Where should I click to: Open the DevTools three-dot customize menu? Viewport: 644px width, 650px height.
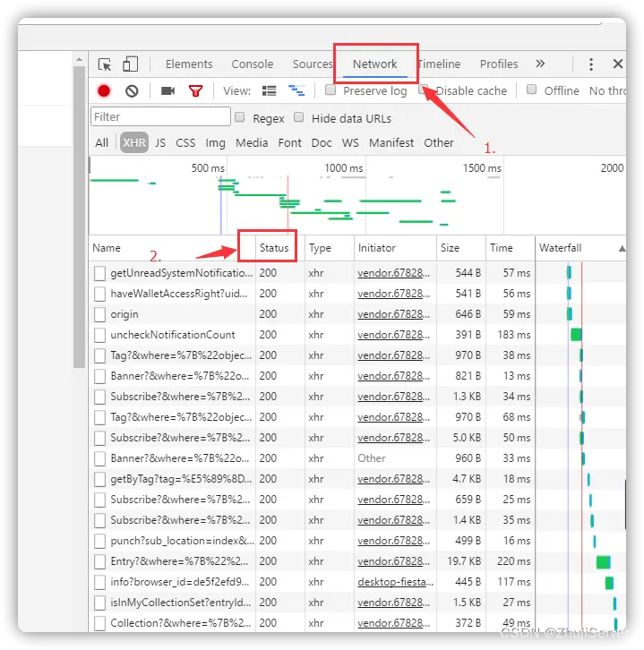[591, 64]
